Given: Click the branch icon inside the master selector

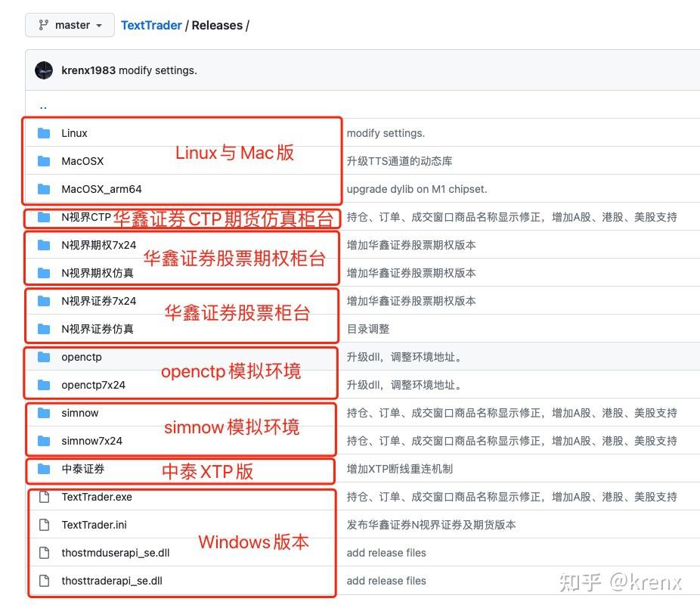Looking at the screenshot, I should click(x=42, y=25).
